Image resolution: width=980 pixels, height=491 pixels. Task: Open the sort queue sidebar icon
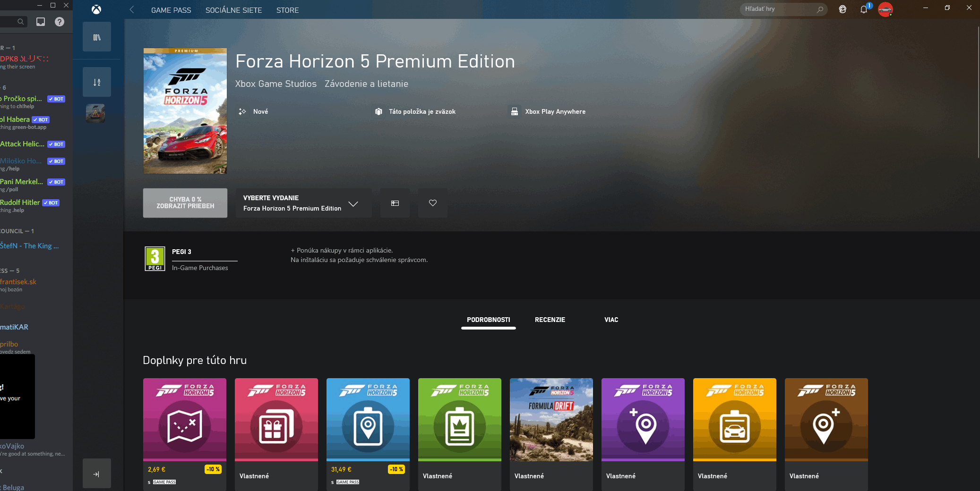[x=97, y=82]
